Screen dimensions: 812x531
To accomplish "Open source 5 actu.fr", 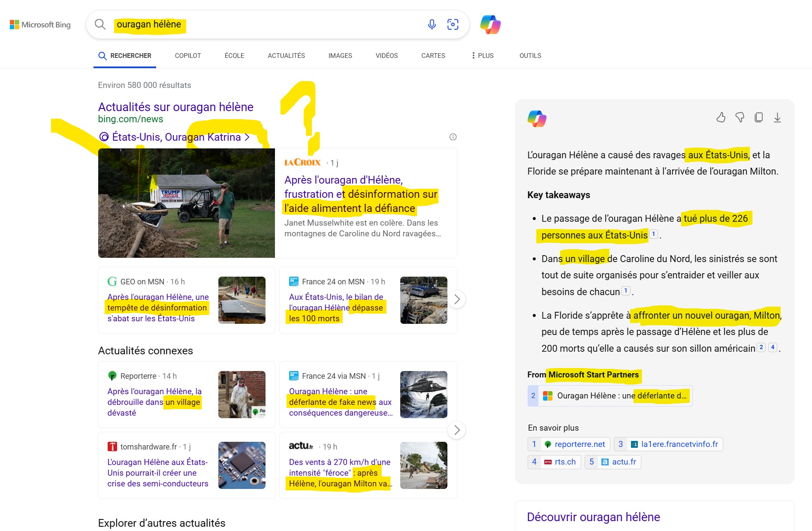I will 613,462.
